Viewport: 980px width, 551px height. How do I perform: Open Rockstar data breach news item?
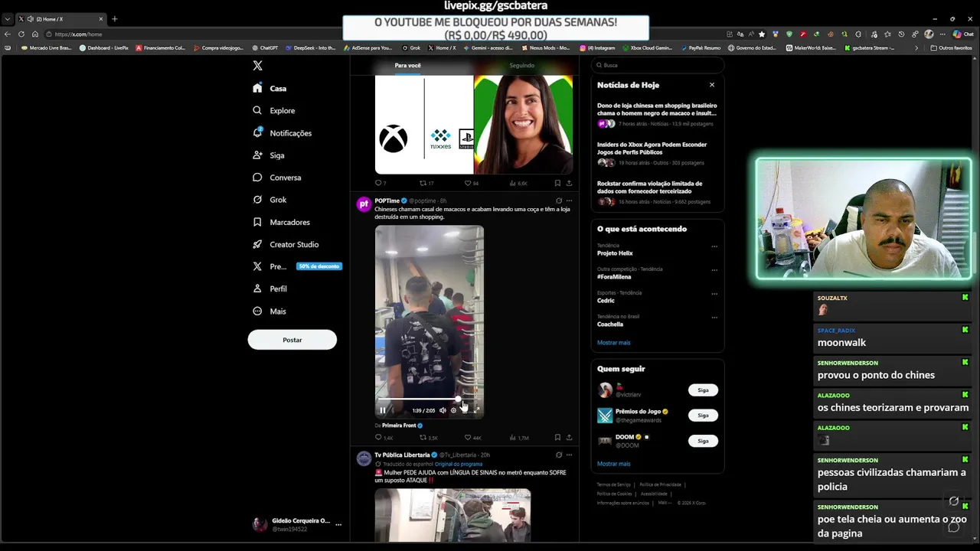[657, 192]
